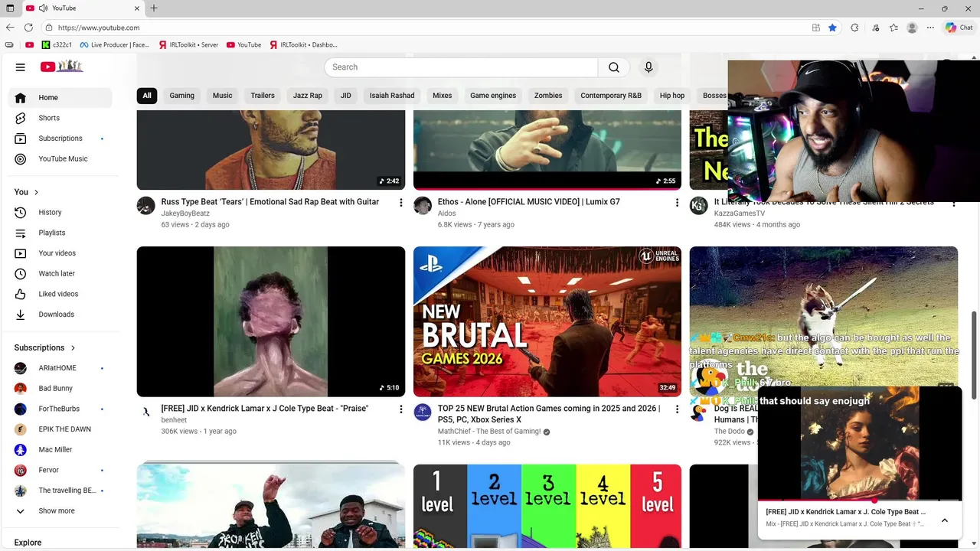Open the browser profile icon
Screen dimensions: 980x551
tap(912, 28)
